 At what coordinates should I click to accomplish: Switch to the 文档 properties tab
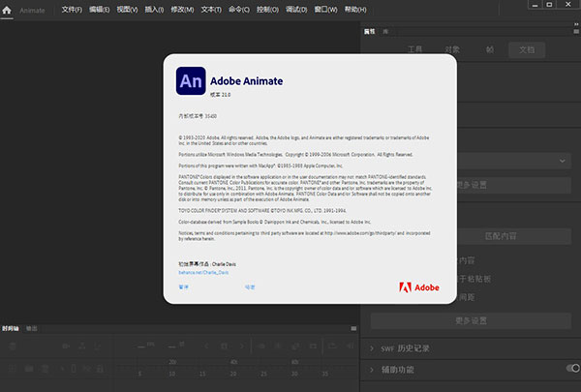click(x=526, y=47)
